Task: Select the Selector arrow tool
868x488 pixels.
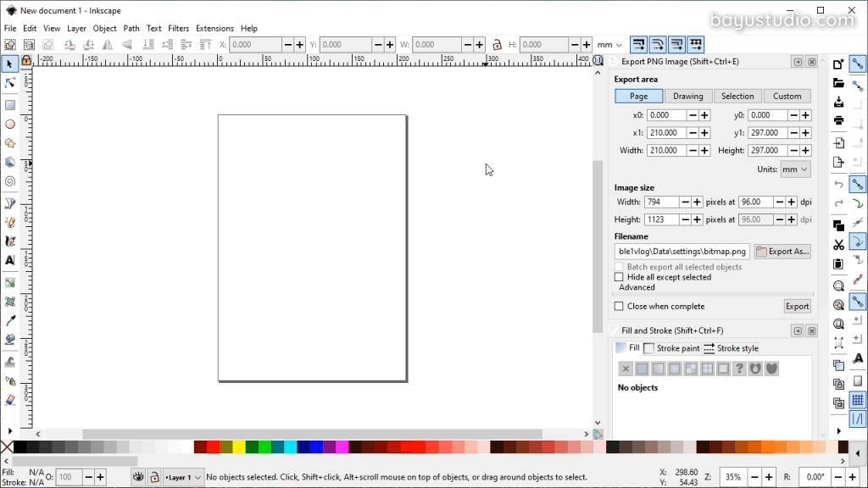Action: tap(9, 64)
